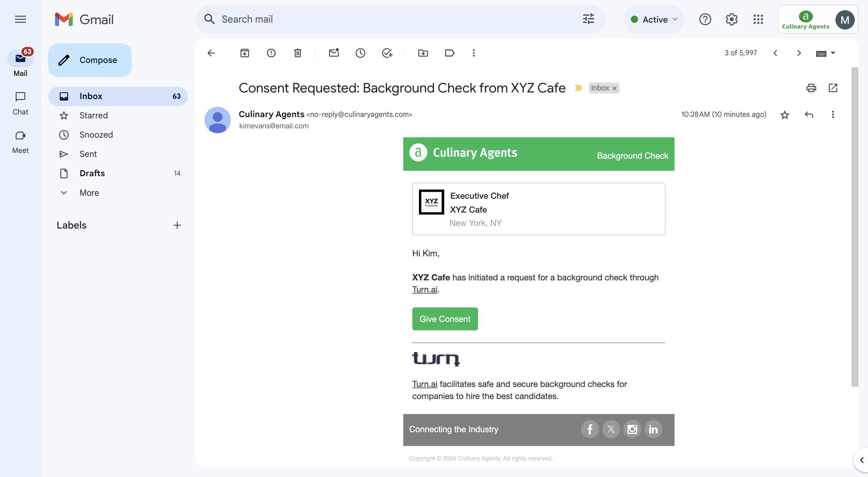Open search filter options

(x=588, y=19)
